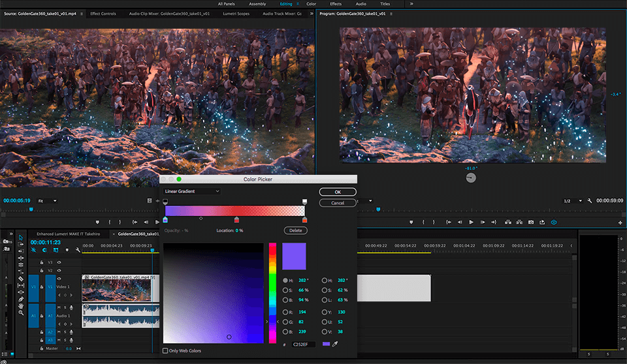Switch to the Color workspace
This screenshot has height=364, width=627.
311,4
